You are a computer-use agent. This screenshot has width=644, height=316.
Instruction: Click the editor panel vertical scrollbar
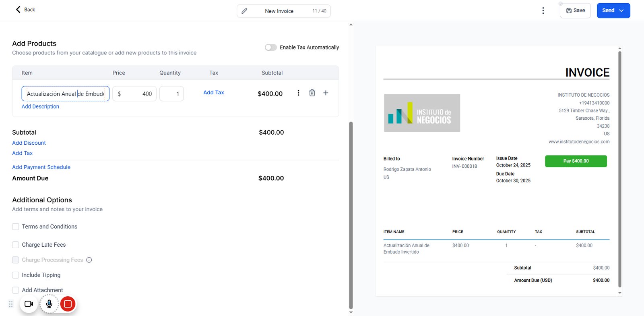point(351,215)
